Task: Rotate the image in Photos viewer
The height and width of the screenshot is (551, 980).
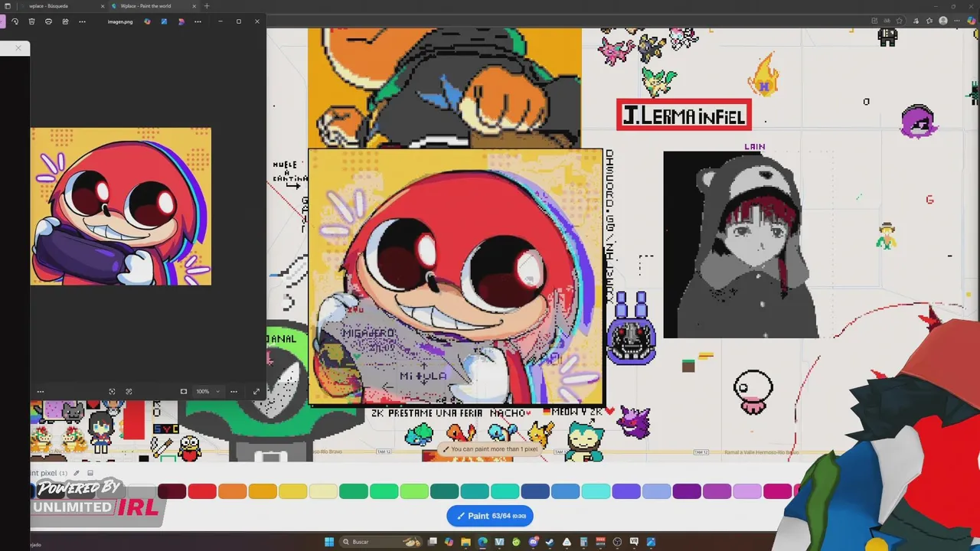Action: (x=15, y=21)
